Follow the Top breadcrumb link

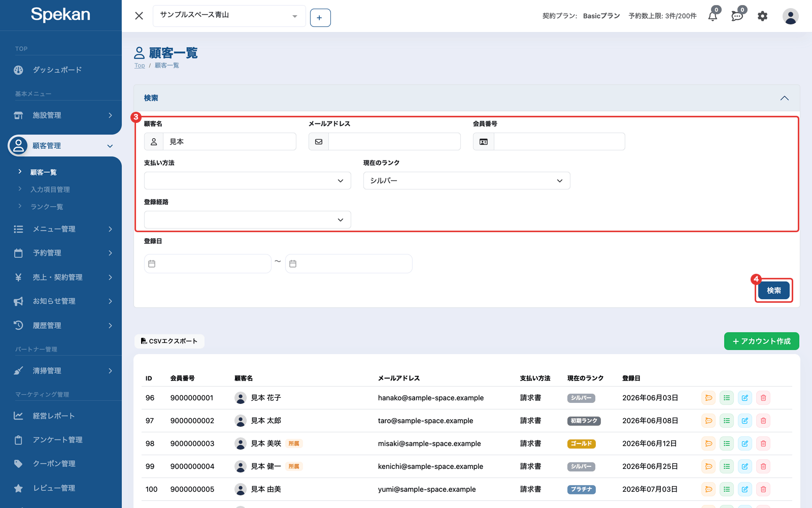tap(140, 66)
